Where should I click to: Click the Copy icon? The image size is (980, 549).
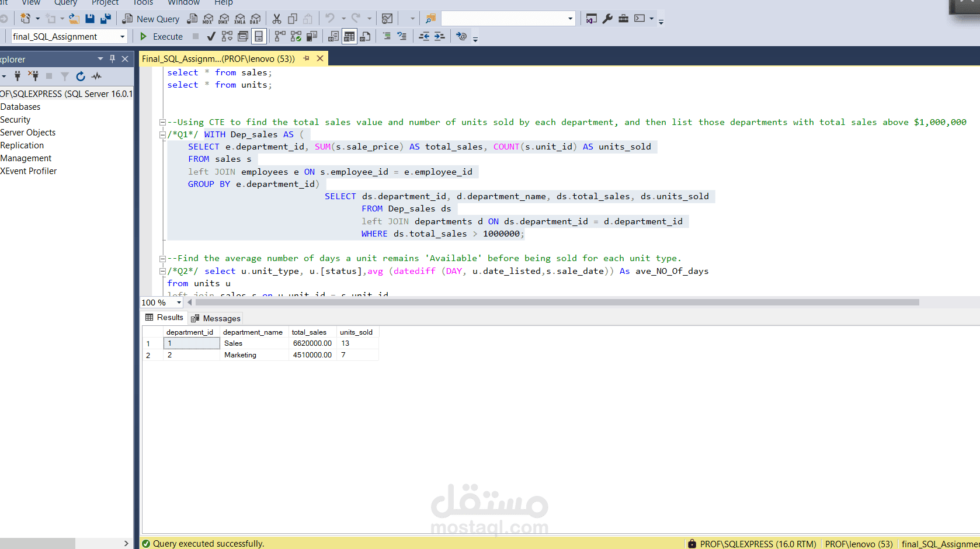pyautogui.click(x=293, y=19)
